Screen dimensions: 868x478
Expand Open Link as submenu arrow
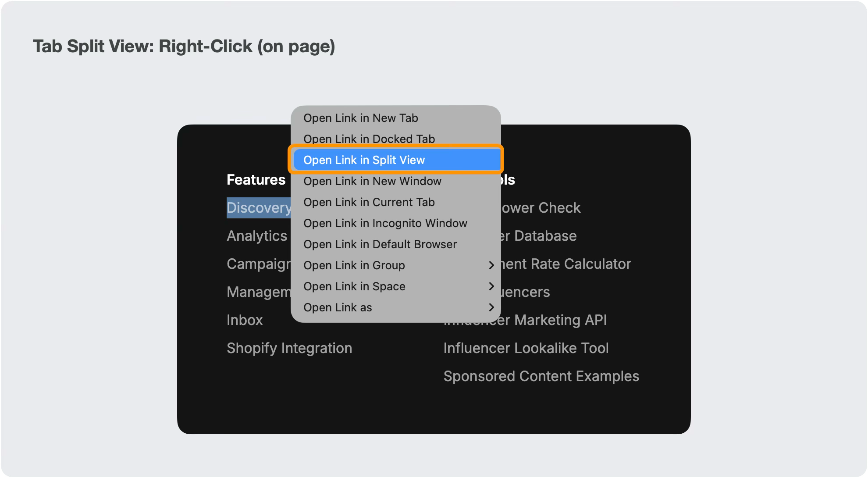coord(491,307)
